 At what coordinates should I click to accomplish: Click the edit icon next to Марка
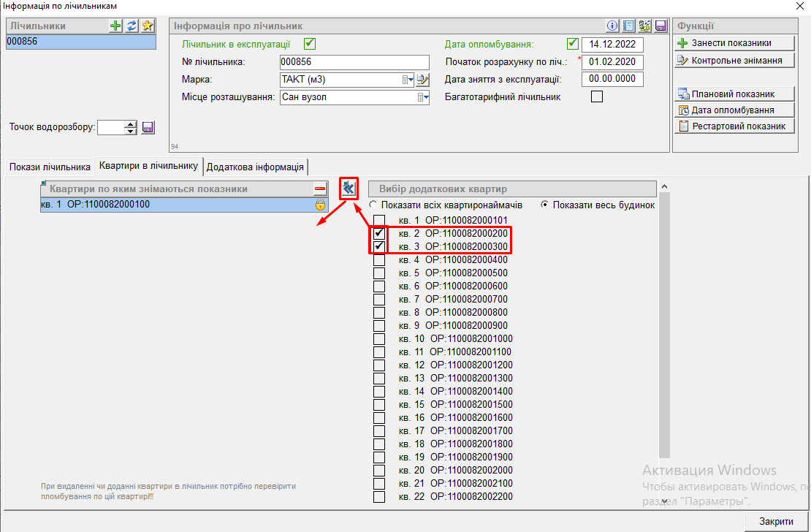[423, 80]
